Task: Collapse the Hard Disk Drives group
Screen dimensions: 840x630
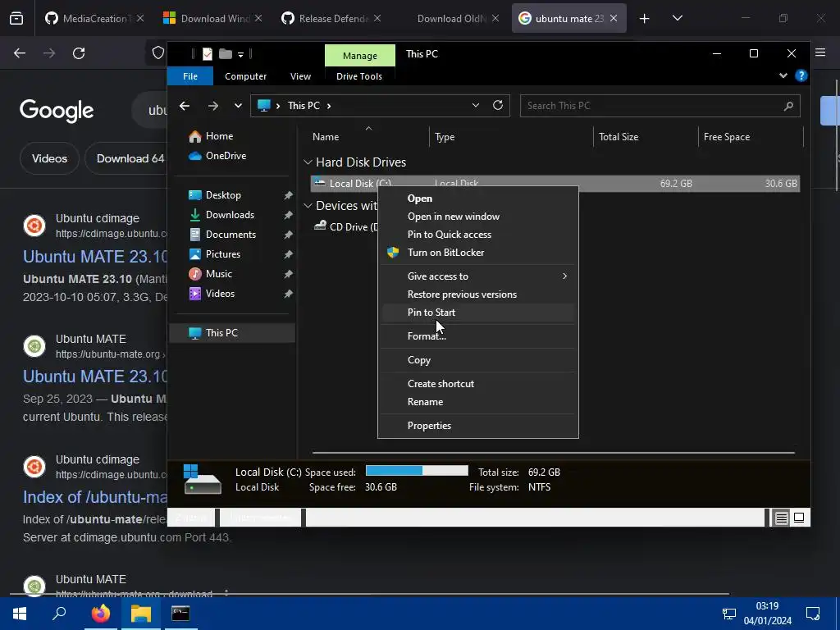Action: tap(308, 162)
